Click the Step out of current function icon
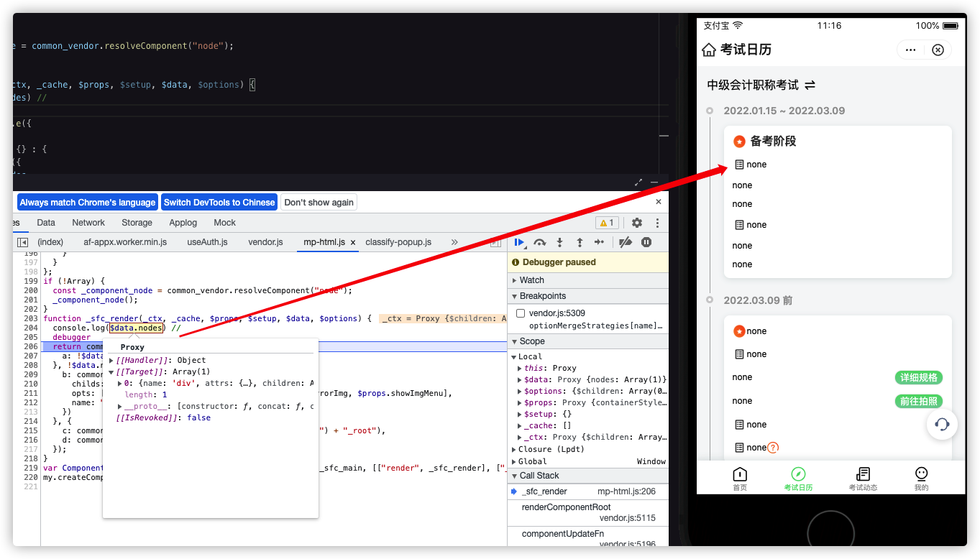Image resolution: width=980 pixels, height=559 pixels. pyautogui.click(x=580, y=242)
